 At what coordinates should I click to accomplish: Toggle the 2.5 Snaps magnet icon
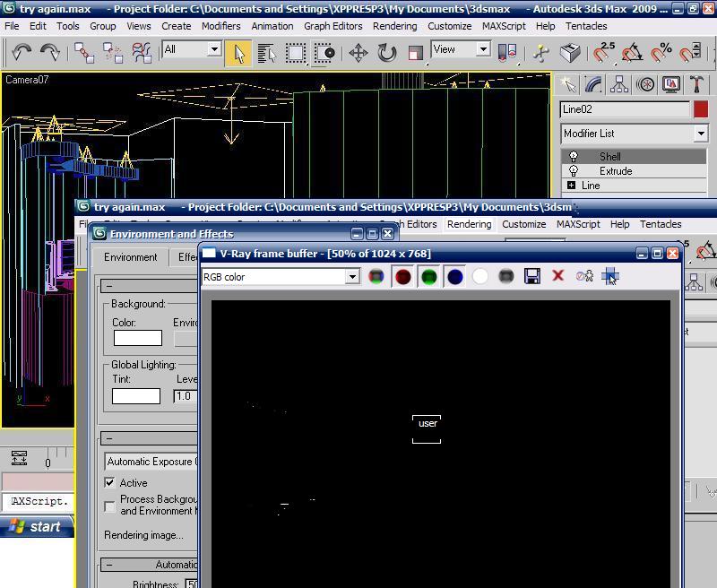(x=603, y=53)
